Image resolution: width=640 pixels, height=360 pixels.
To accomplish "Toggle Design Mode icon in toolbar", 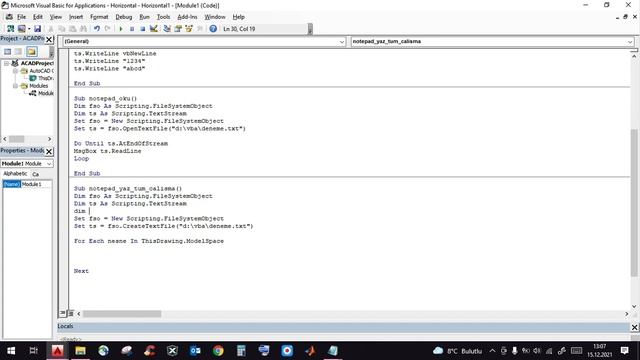I will coord(153,29).
